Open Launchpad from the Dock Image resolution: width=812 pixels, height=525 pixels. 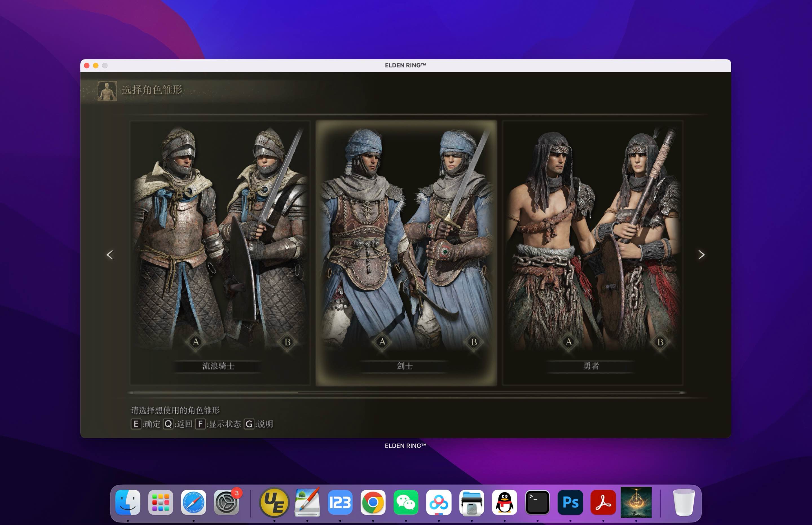pos(160,502)
